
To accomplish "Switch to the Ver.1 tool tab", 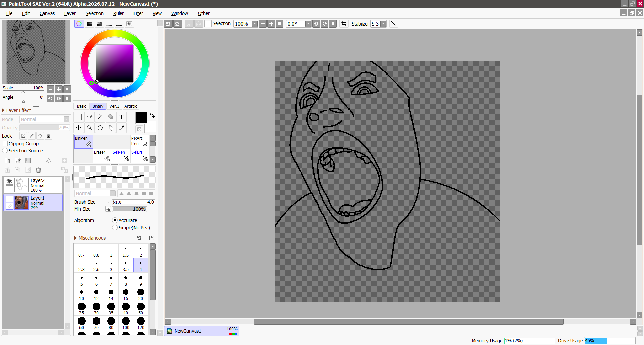I will click(x=114, y=106).
